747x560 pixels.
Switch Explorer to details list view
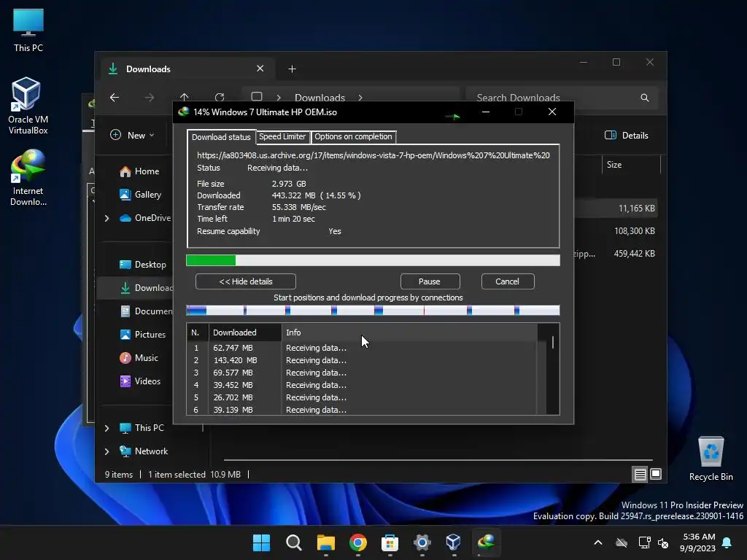coord(640,474)
